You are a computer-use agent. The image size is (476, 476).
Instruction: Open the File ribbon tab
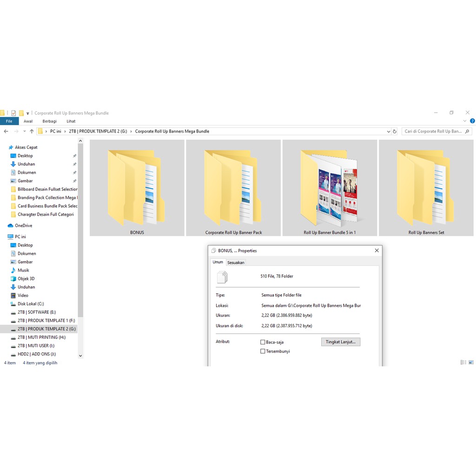pyautogui.click(x=9, y=121)
